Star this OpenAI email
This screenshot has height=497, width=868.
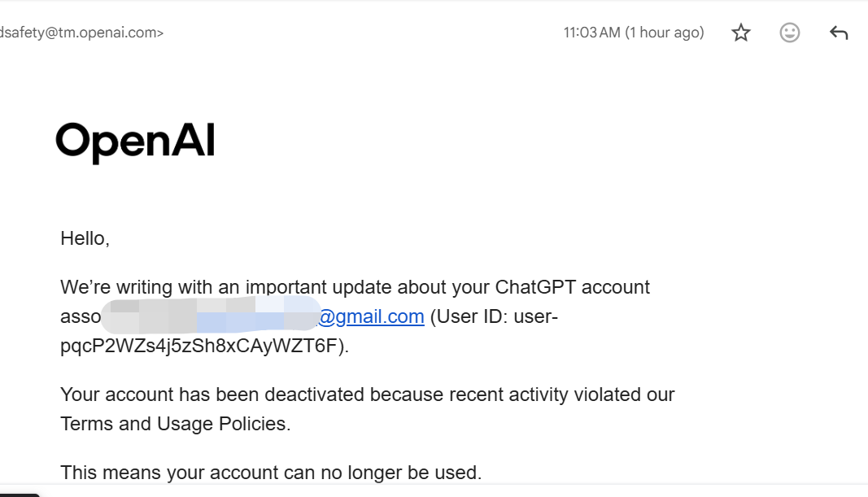[x=740, y=33]
